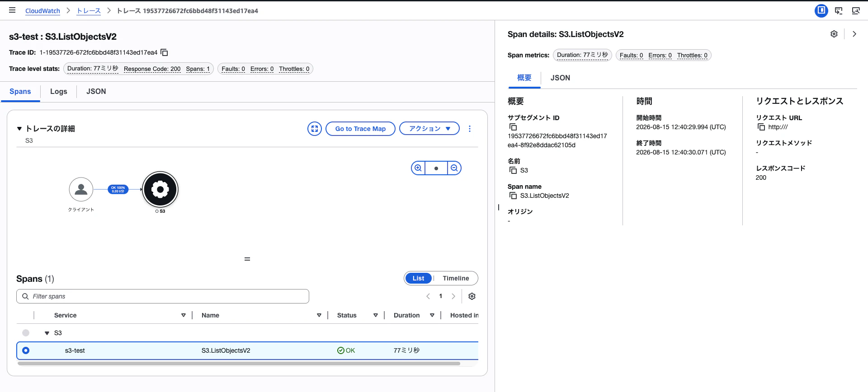Collapse the トレースの詳細 section
Viewport: 868px width, 392px height.
click(x=19, y=129)
